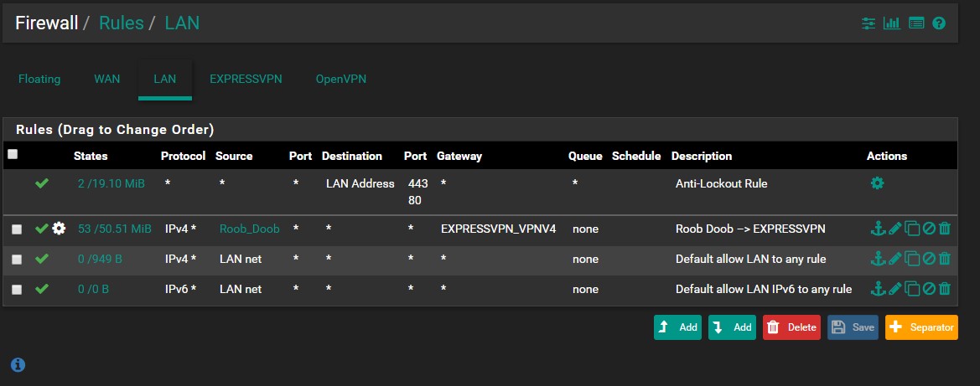Open related settings sliders icon in header

pos(869,23)
